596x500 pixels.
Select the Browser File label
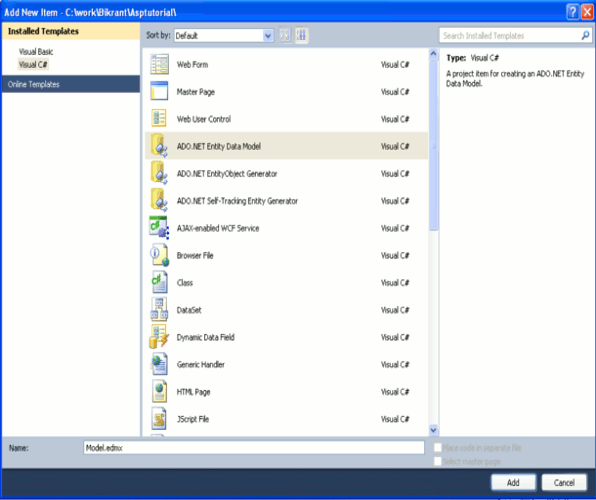pos(195,256)
